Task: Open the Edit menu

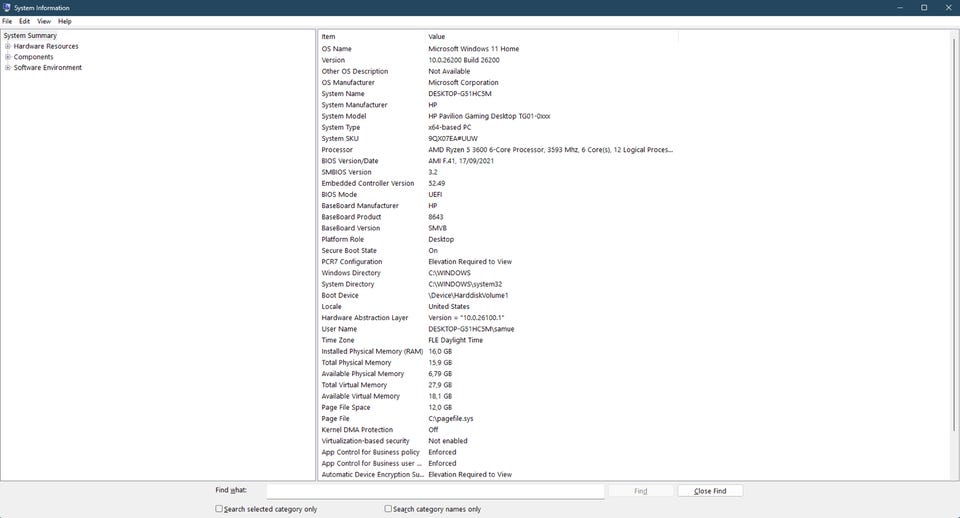Action: [24, 21]
